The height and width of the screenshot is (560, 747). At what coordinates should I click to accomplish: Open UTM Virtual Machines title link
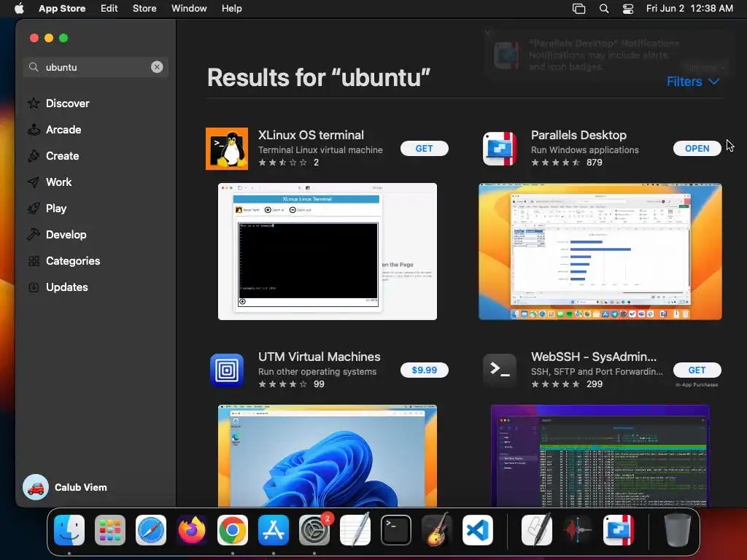pos(319,357)
